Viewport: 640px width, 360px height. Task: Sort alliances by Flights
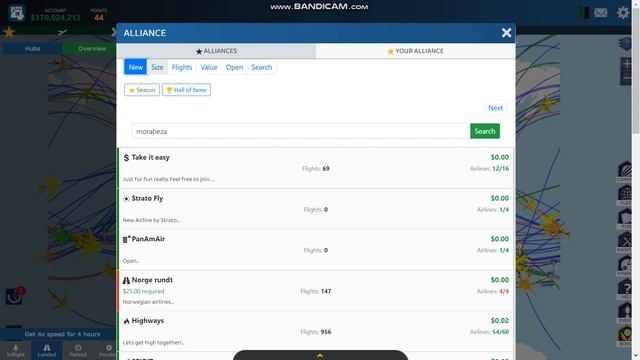click(x=182, y=67)
